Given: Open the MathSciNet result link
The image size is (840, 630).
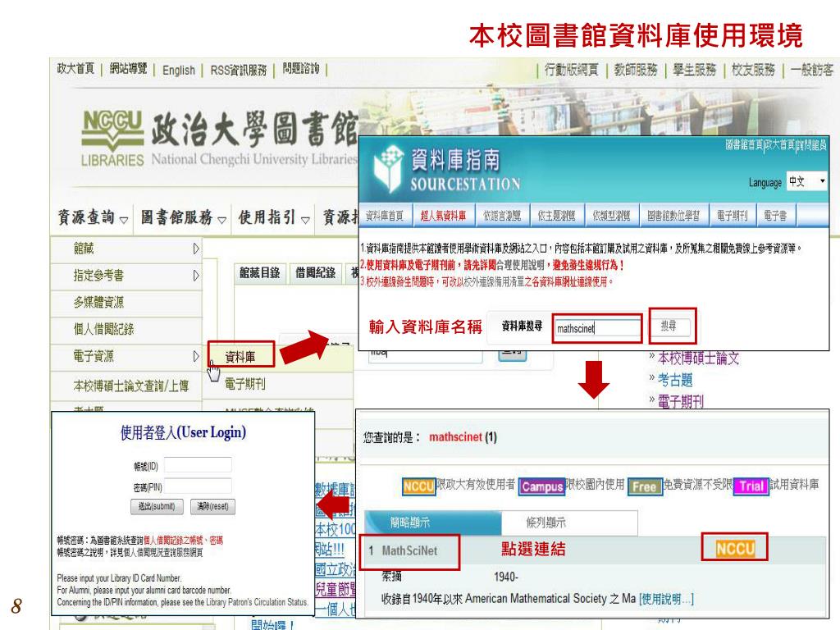Looking at the screenshot, I should (x=409, y=550).
